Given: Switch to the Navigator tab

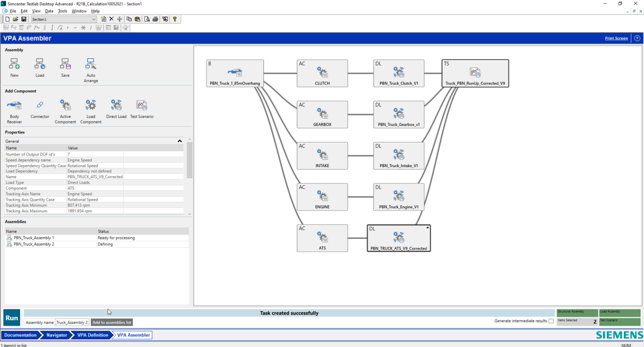Looking at the screenshot, I should click(x=57, y=335).
